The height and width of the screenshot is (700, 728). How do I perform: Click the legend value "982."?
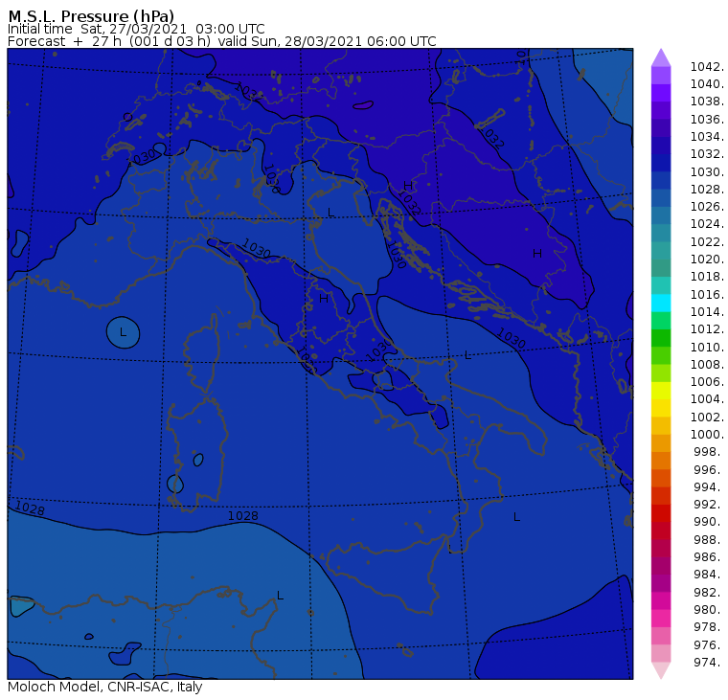coord(708,593)
